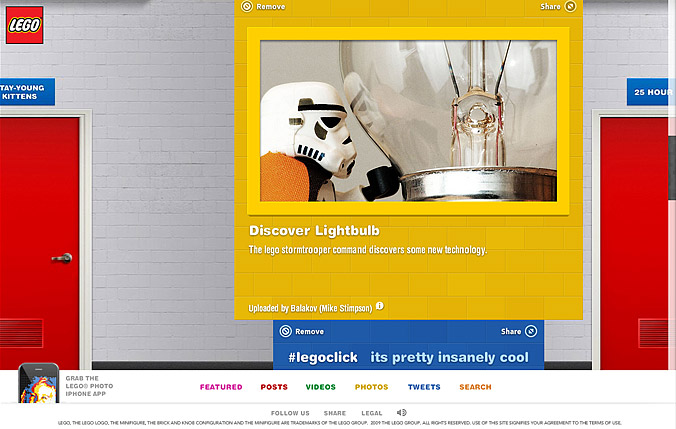The image size is (676, 429).
Task: Click the #legoclick hashtag
Action: click(x=323, y=357)
